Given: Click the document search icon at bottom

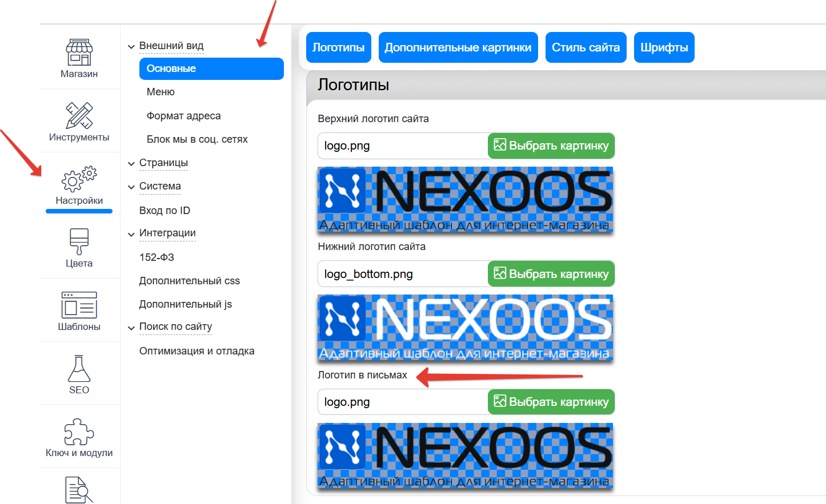Looking at the screenshot, I should click(x=79, y=490).
